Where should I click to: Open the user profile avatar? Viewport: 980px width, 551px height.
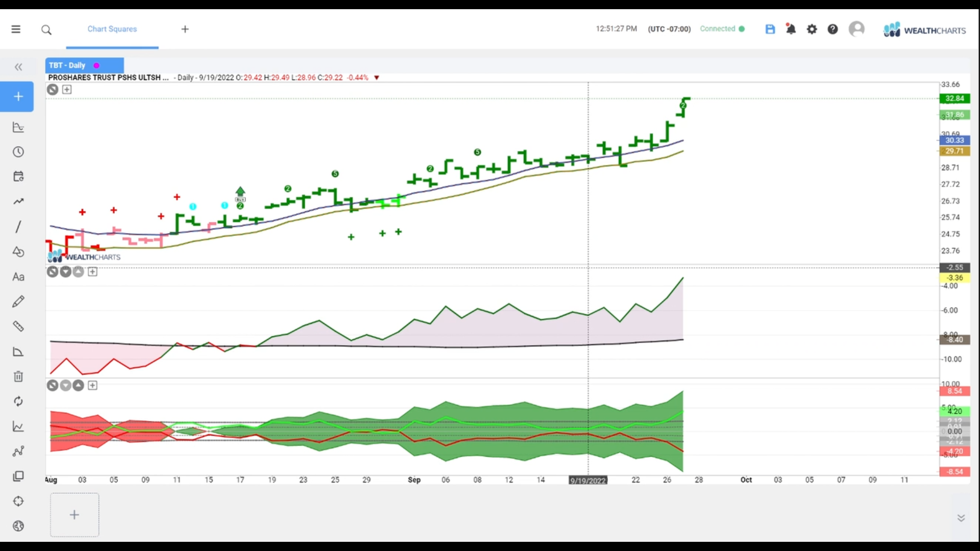pyautogui.click(x=856, y=29)
